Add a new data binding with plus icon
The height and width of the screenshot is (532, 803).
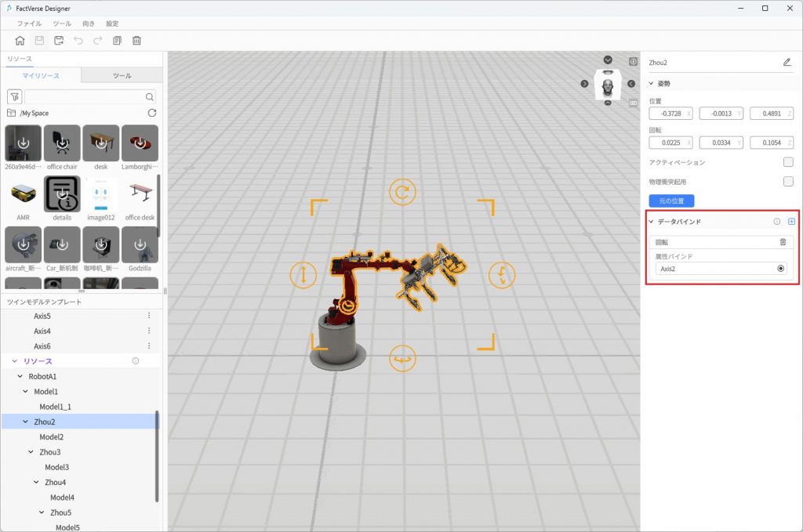(x=790, y=222)
